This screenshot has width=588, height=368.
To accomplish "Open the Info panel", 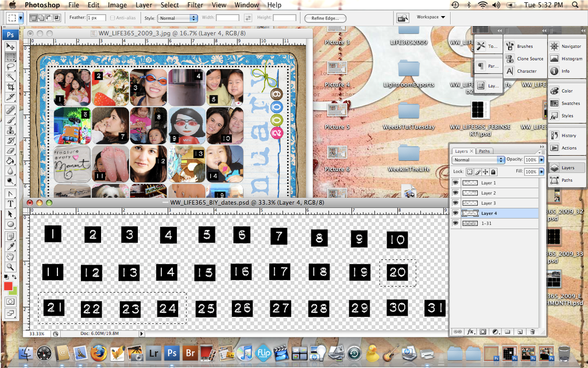I will [567, 71].
